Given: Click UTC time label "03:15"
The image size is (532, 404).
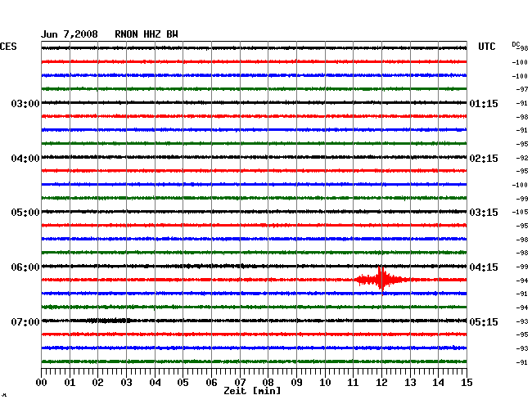Looking at the screenshot, I should pyautogui.click(x=484, y=213).
